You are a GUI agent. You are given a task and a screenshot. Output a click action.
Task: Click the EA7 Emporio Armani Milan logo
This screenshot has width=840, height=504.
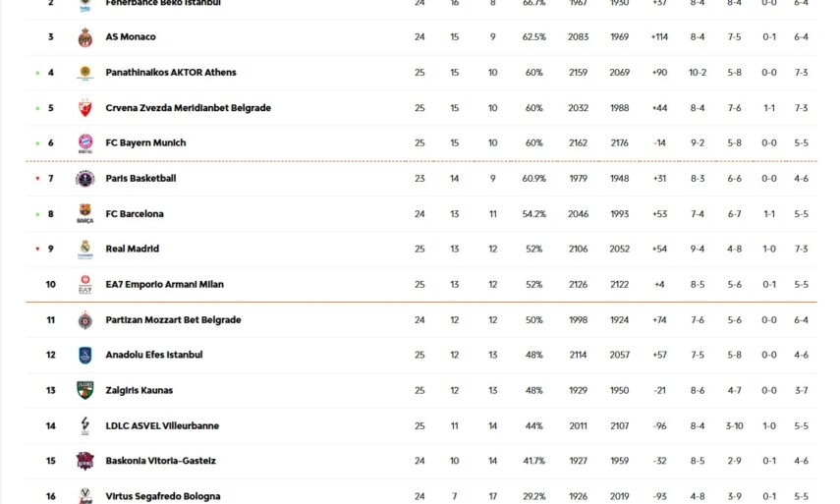[x=85, y=285]
